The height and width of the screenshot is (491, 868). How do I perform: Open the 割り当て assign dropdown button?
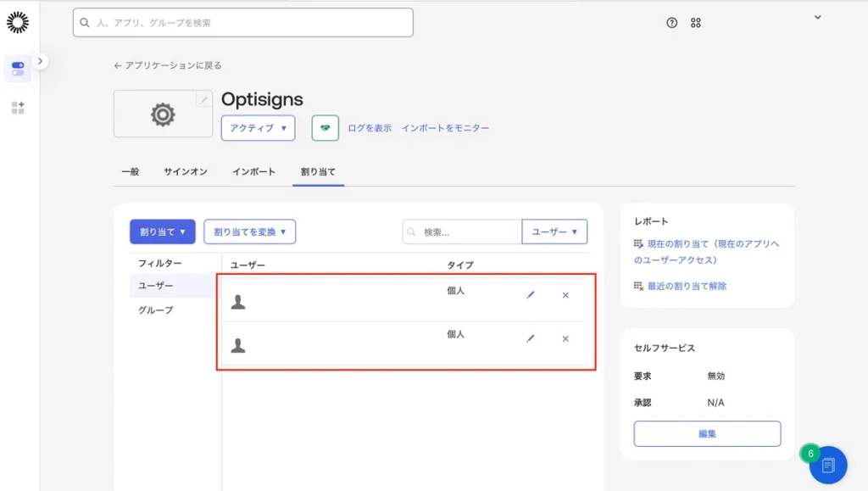[x=162, y=232]
